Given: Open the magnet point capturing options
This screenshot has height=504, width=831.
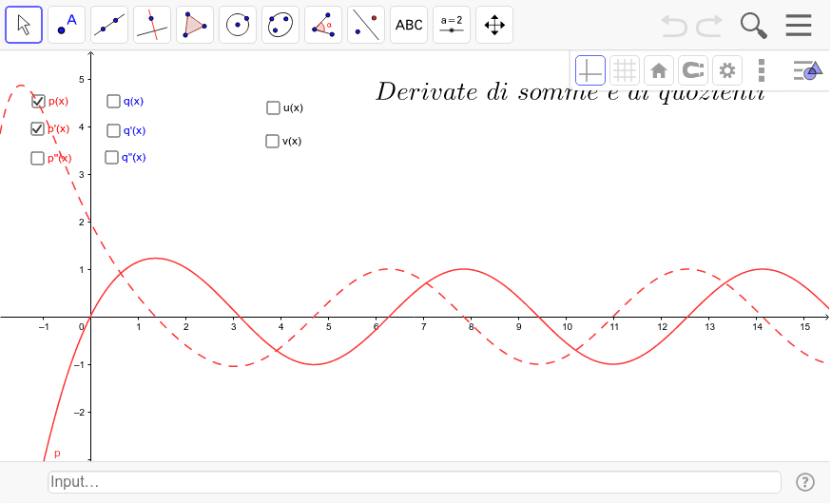Looking at the screenshot, I should (x=693, y=70).
